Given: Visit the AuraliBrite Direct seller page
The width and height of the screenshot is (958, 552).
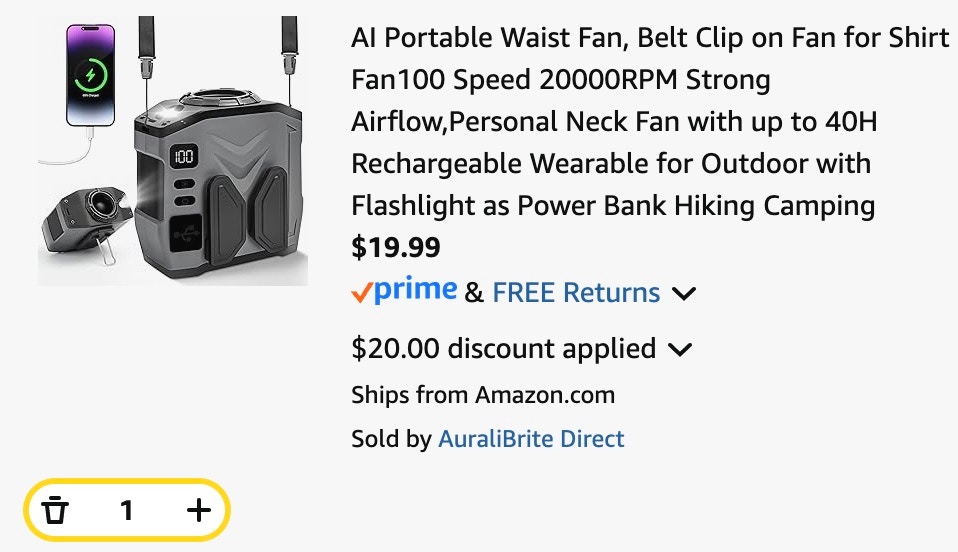Looking at the screenshot, I should point(530,439).
